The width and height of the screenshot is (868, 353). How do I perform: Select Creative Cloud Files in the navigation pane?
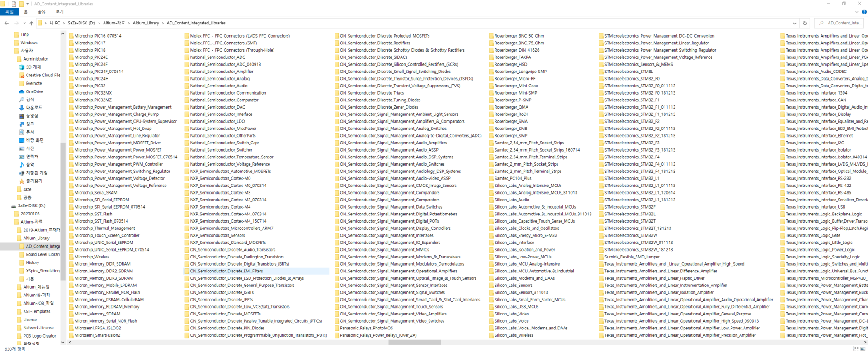tap(39, 75)
